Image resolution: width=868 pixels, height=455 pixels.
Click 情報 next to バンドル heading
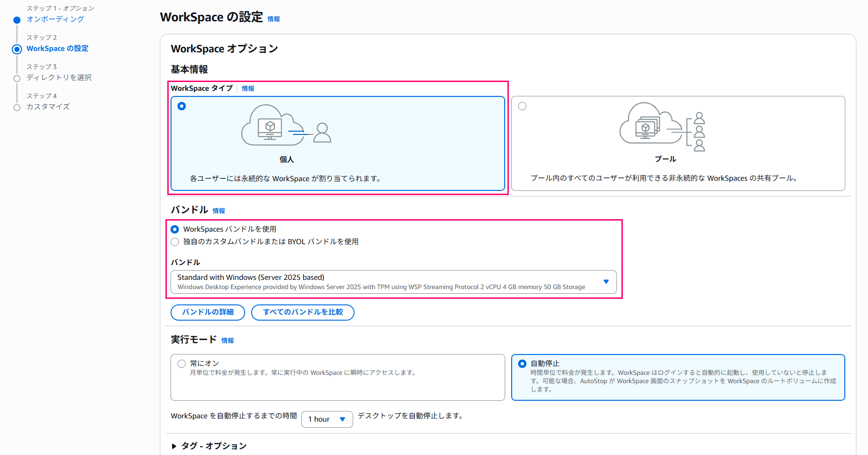pyautogui.click(x=218, y=210)
